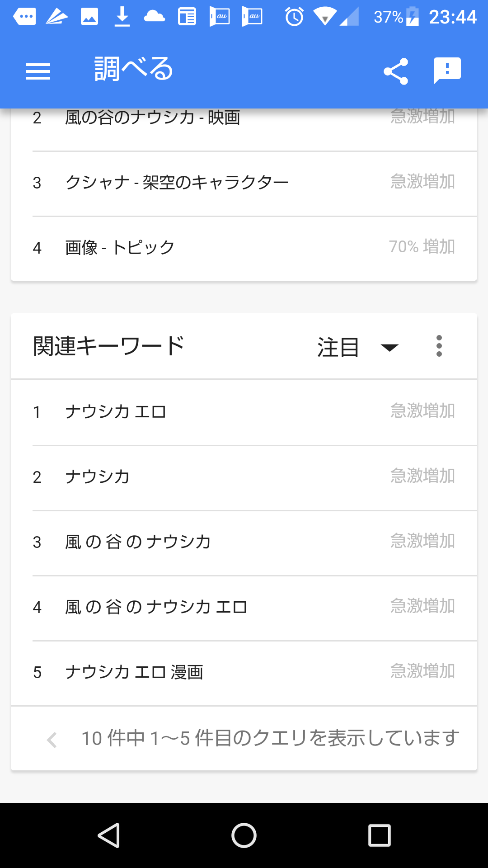The image size is (488, 868).
Task: Select the ナウシカ keyword row
Action: coord(244,477)
